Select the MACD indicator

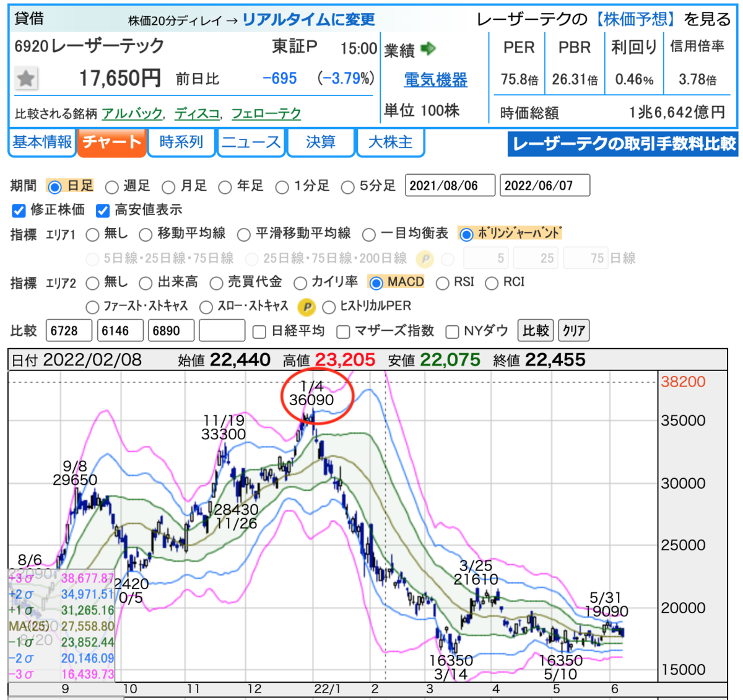point(376,283)
